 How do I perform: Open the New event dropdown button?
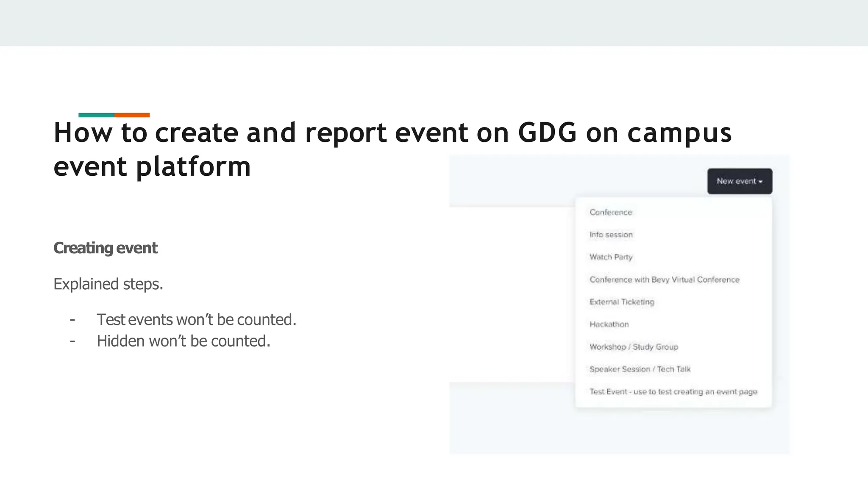740,181
